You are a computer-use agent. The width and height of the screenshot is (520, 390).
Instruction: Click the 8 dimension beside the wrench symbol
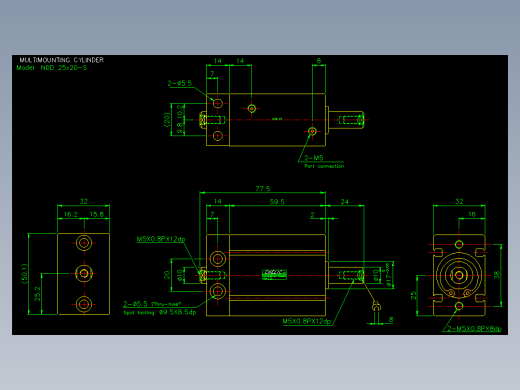[x=391, y=320]
